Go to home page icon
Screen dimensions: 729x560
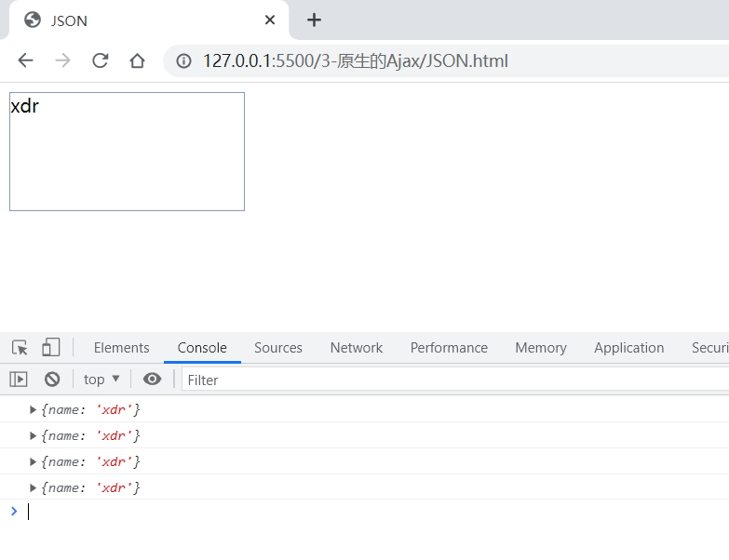[x=137, y=60]
